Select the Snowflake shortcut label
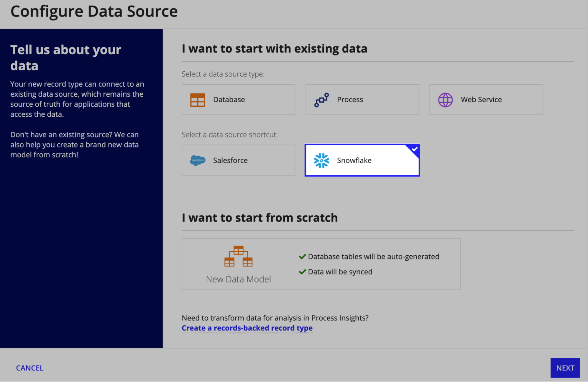The width and height of the screenshot is (588, 382). [354, 160]
